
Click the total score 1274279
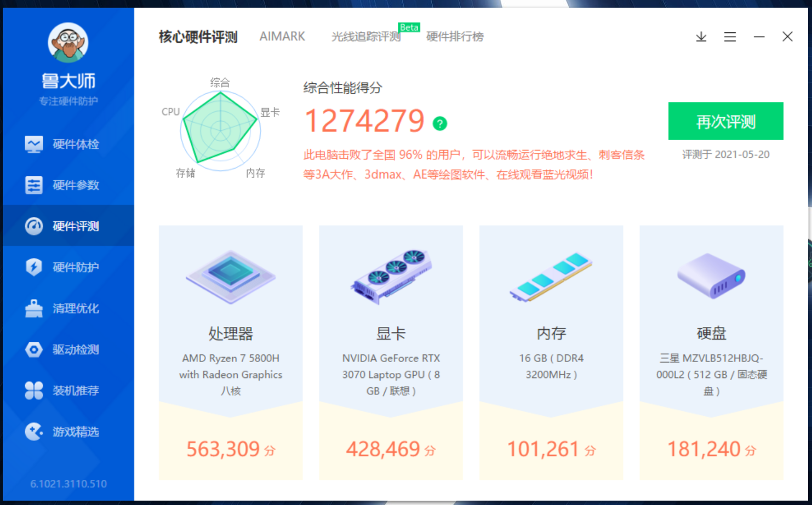(364, 121)
